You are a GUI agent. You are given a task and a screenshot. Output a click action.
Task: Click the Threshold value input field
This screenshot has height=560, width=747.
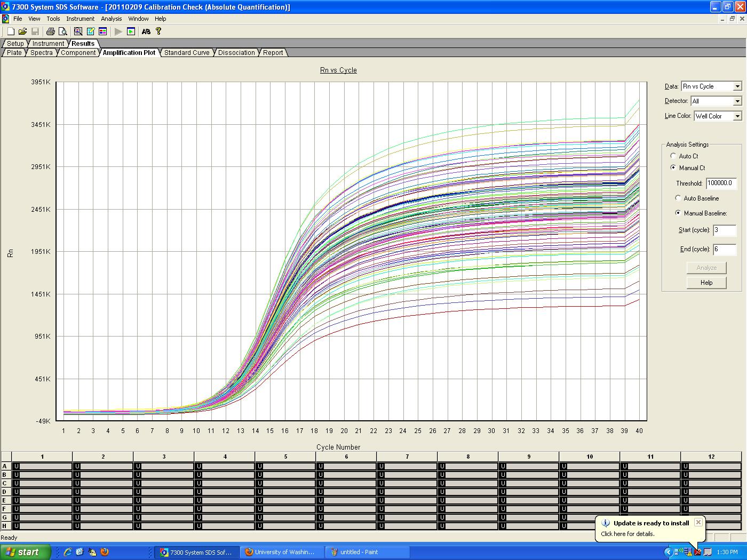[x=721, y=183]
